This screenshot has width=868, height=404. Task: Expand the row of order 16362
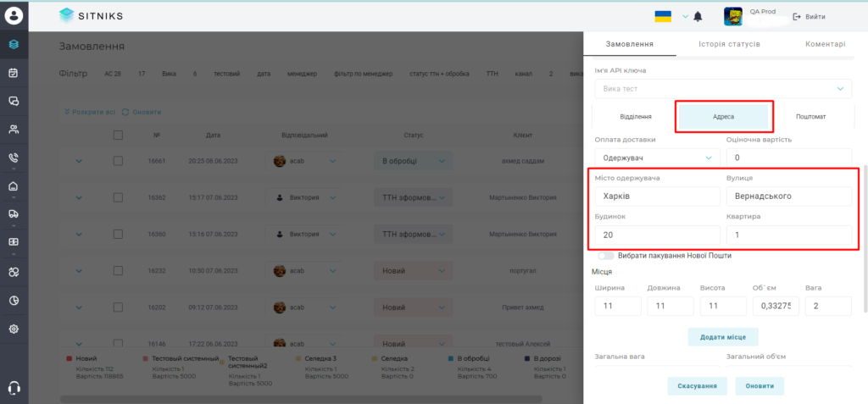pyautogui.click(x=79, y=197)
